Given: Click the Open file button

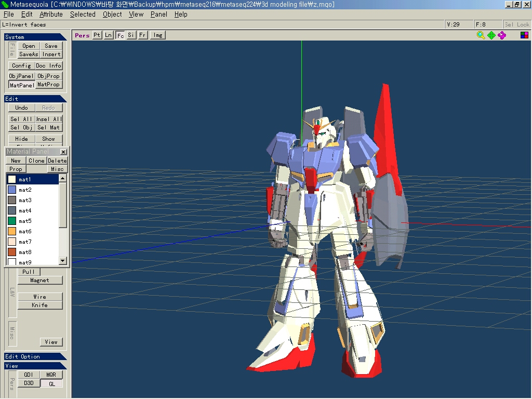Looking at the screenshot, I should [x=29, y=46].
